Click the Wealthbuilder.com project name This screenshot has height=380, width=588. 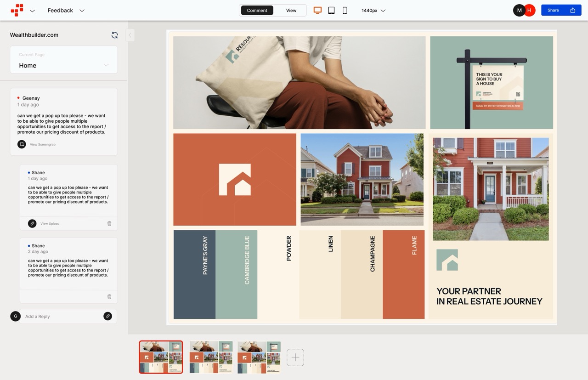click(34, 35)
